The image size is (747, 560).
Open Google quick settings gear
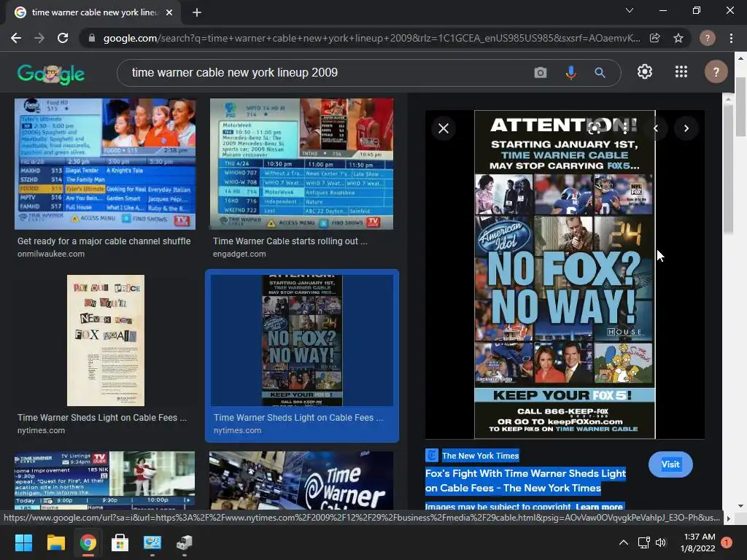645,72
